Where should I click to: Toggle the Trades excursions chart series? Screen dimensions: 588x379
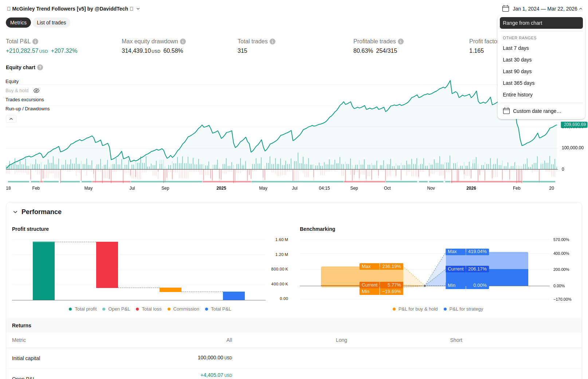pos(25,100)
